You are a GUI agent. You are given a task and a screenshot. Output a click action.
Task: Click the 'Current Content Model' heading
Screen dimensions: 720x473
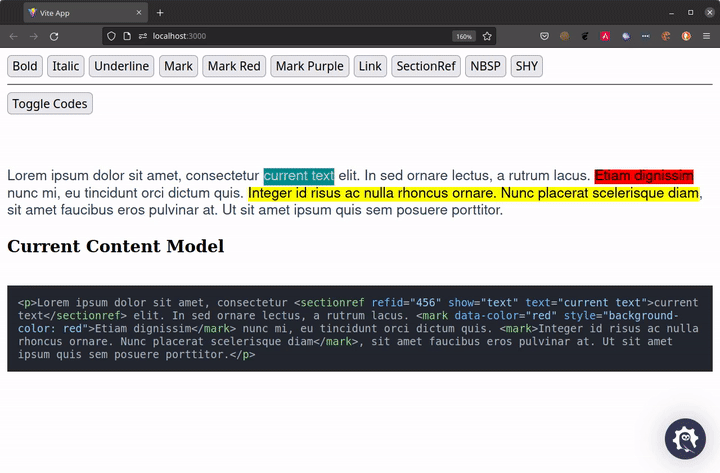coord(116,247)
